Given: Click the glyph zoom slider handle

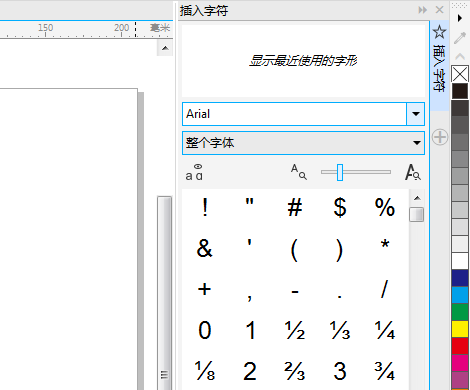Looking at the screenshot, I should click(x=340, y=172).
